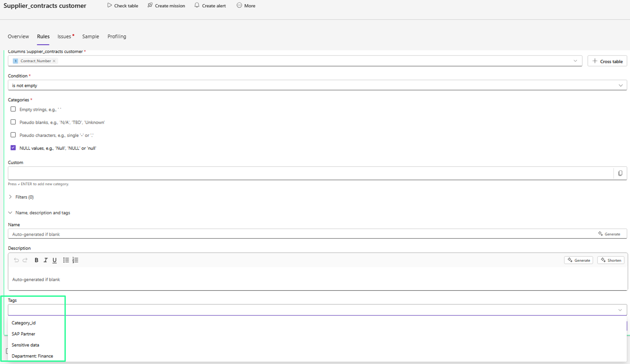This screenshot has height=364, width=630.
Task: Click the Undo icon in the description editor
Action: point(16,260)
